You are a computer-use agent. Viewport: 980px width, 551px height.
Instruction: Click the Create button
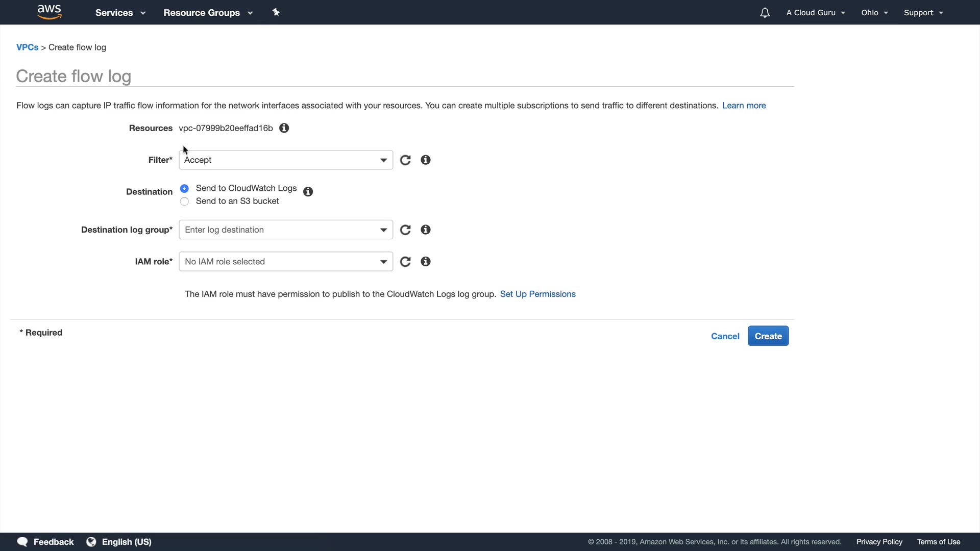(x=768, y=336)
